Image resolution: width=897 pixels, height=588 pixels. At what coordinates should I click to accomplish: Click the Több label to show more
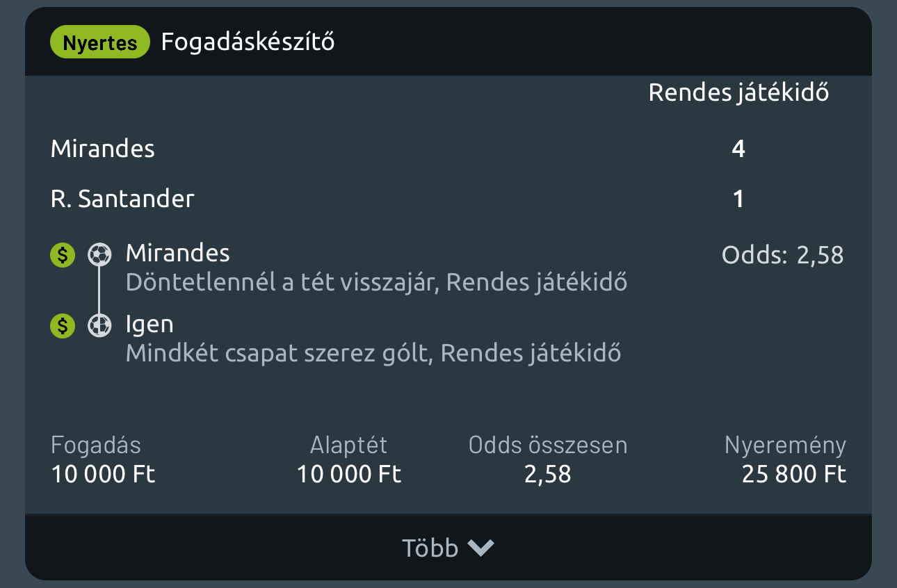click(430, 548)
